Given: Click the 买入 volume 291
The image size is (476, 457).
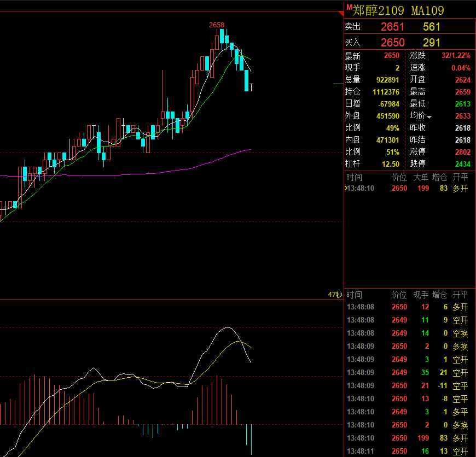Looking at the screenshot, I should pyautogui.click(x=431, y=43).
